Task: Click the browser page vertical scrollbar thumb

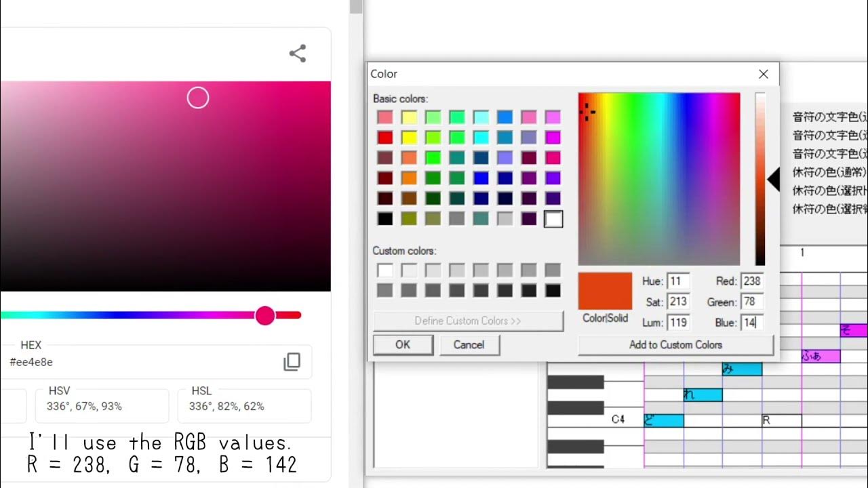Action: [x=356, y=7]
